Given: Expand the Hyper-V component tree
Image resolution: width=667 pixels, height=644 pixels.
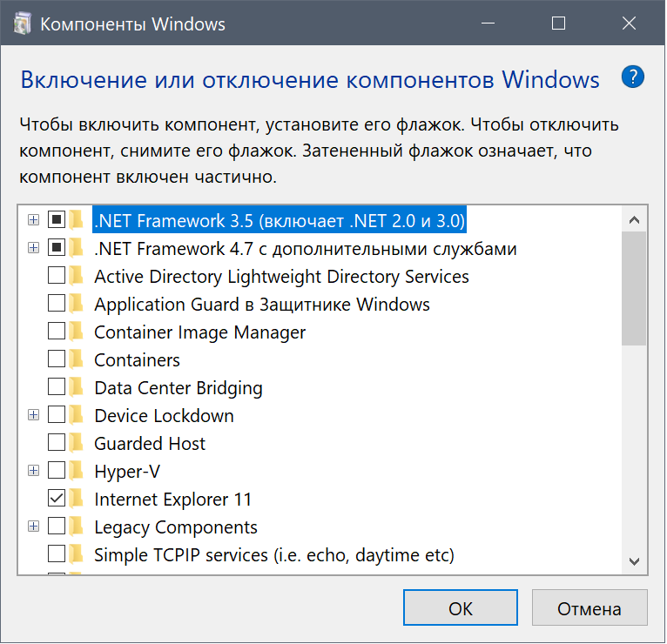Looking at the screenshot, I should [x=34, y=471].
